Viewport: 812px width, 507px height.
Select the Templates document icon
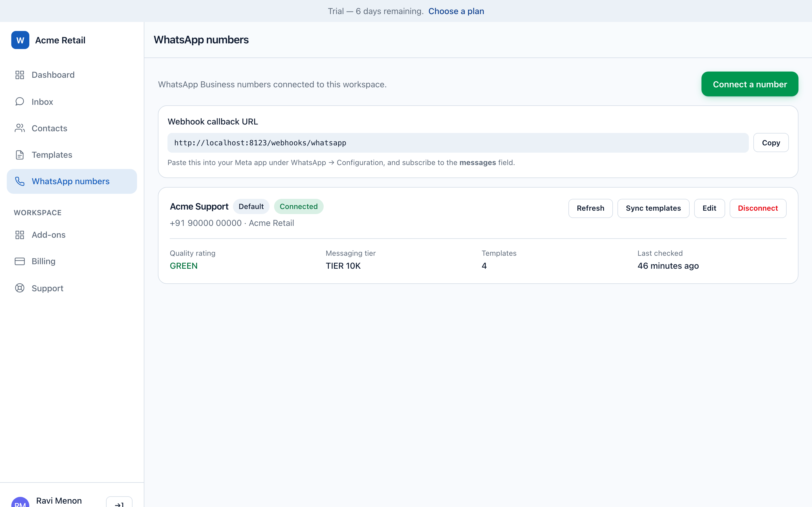20,155
